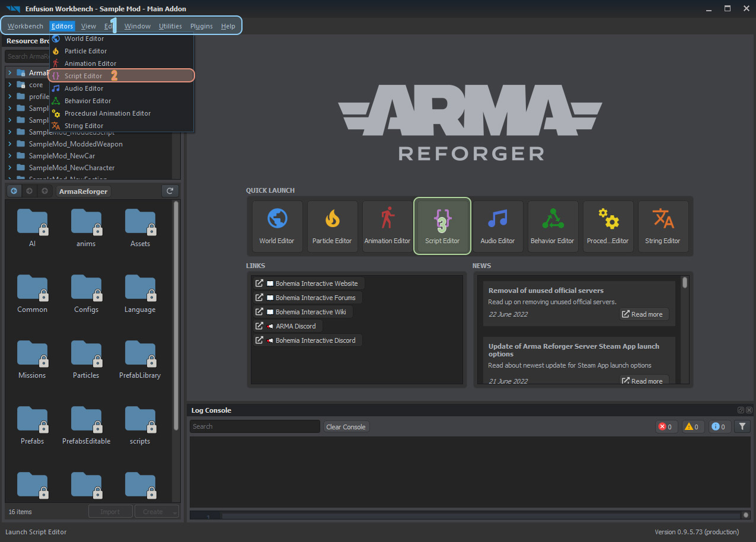Toggle the warnings filter in Log Console
756x542 pixels.
coord(692,426)
